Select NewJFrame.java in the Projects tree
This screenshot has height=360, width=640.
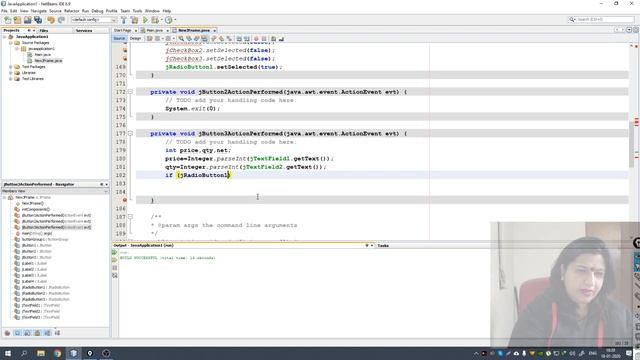[x=48, y=61]
